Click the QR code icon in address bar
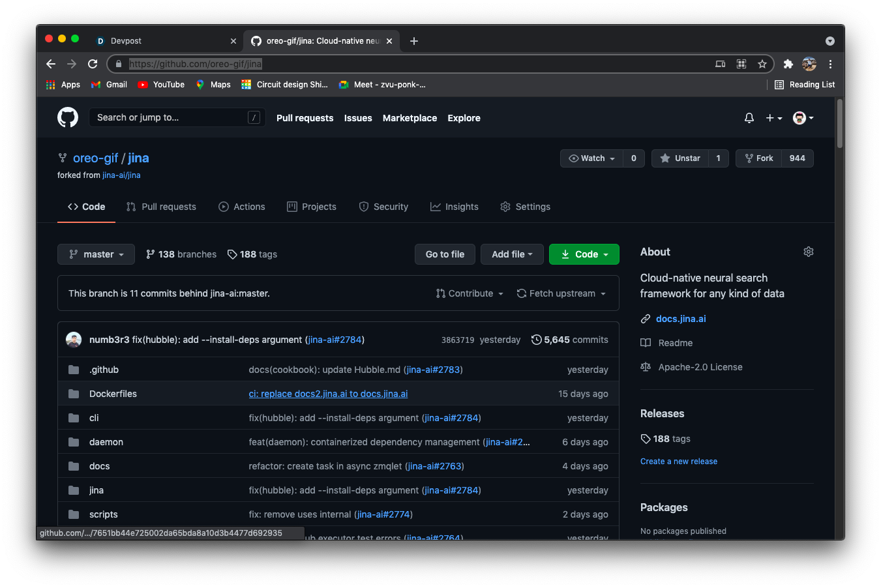The image size is (881, 588). point(741,64)
